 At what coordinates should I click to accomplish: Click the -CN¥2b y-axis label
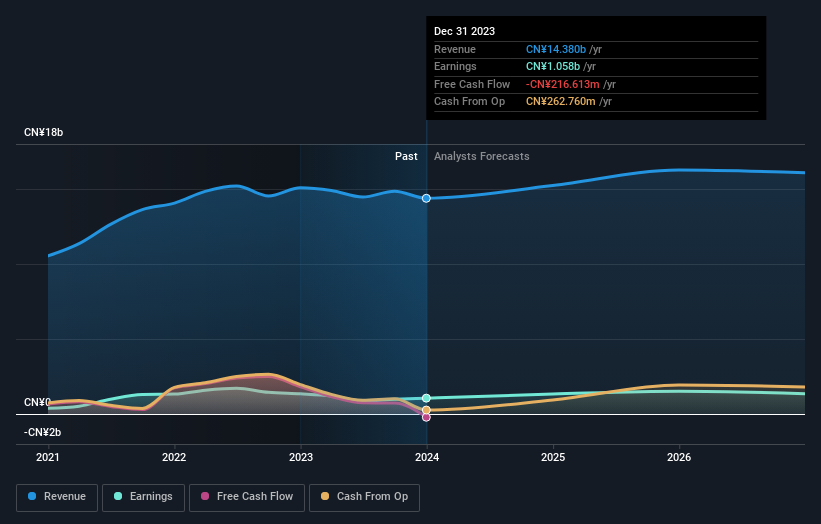pos(42,432)
